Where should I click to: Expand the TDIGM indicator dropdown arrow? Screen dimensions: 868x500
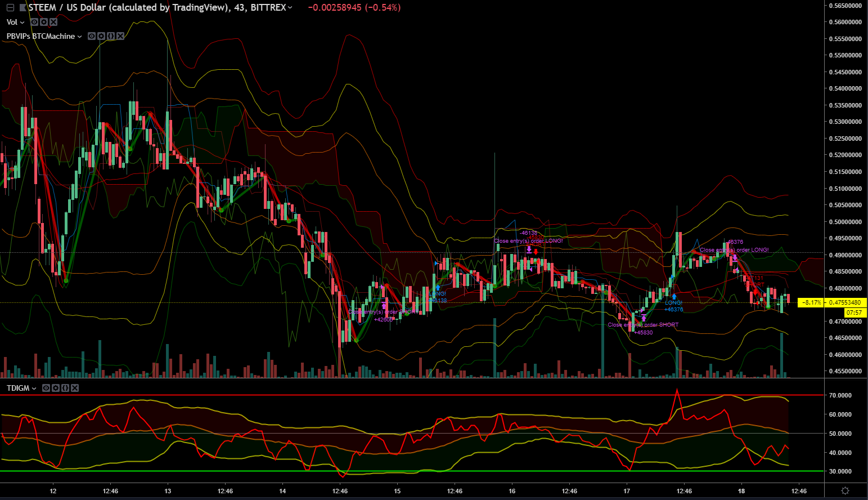pyautogui.click(x=34, y=389)
